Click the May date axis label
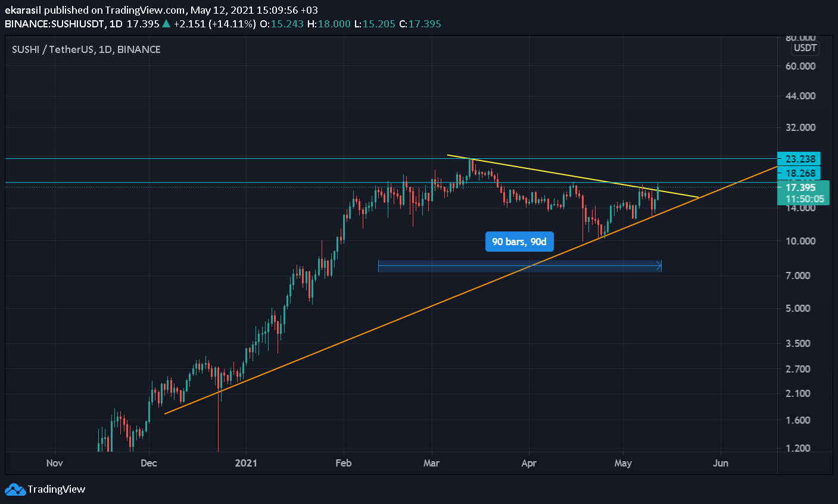This screenshot has height=504, width=838. pyautogui.click(x=623, y=463)
